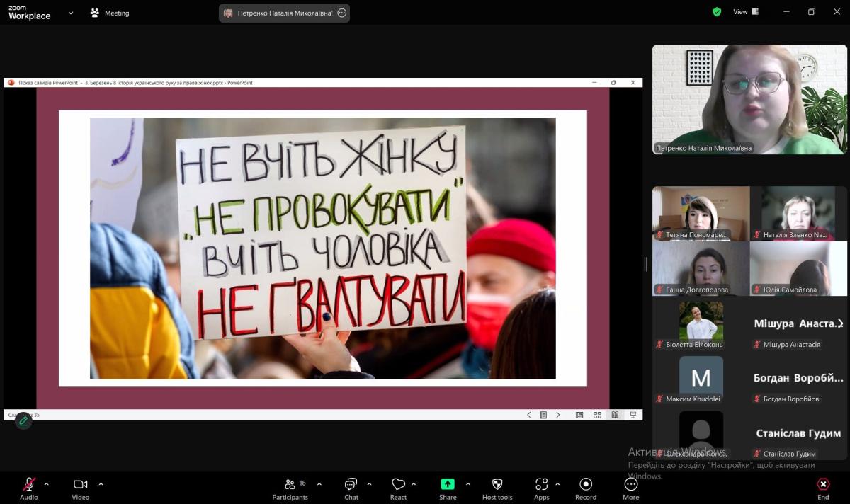Image resolution: width=850 pixels, height=504 pixels.
Task: Open the Participants panel
Action: click(x=290, y=485)
